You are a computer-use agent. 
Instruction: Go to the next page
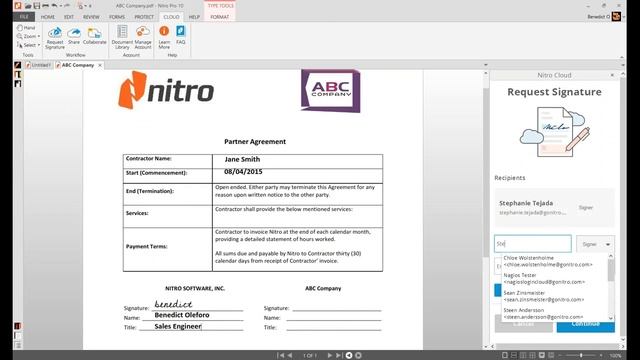(x=329, y=356)
